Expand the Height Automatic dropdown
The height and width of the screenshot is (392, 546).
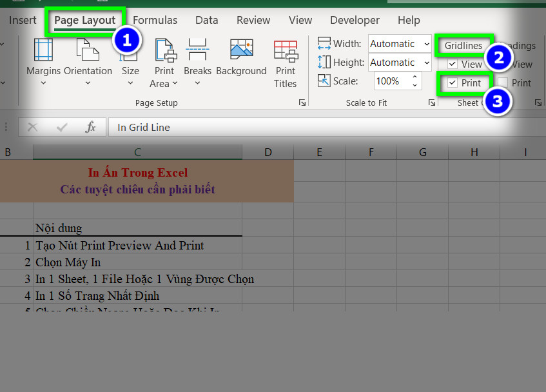pos(426,63)
